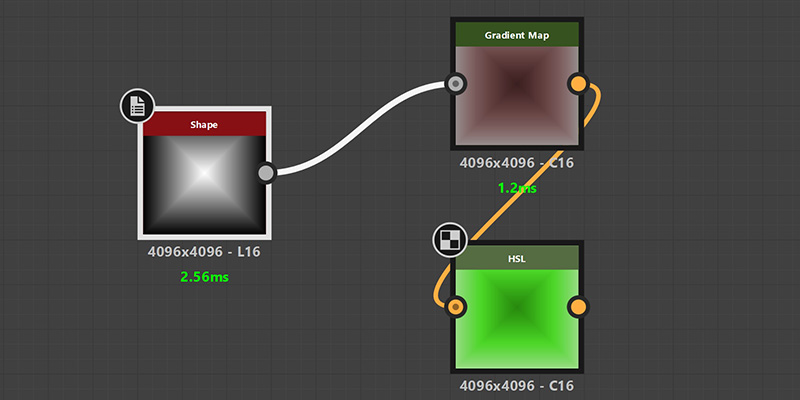Screen dimensions: 800x400
Task: Click the Shape node grayscale pyramid thumbnail
Action: pos(204,185)
